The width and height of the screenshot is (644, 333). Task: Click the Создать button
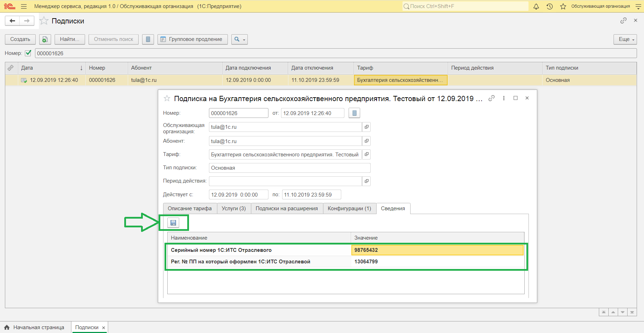pos(20,39)
